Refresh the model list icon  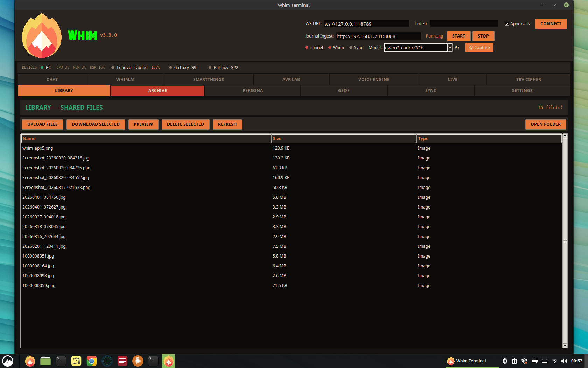[x=457, y=48]
